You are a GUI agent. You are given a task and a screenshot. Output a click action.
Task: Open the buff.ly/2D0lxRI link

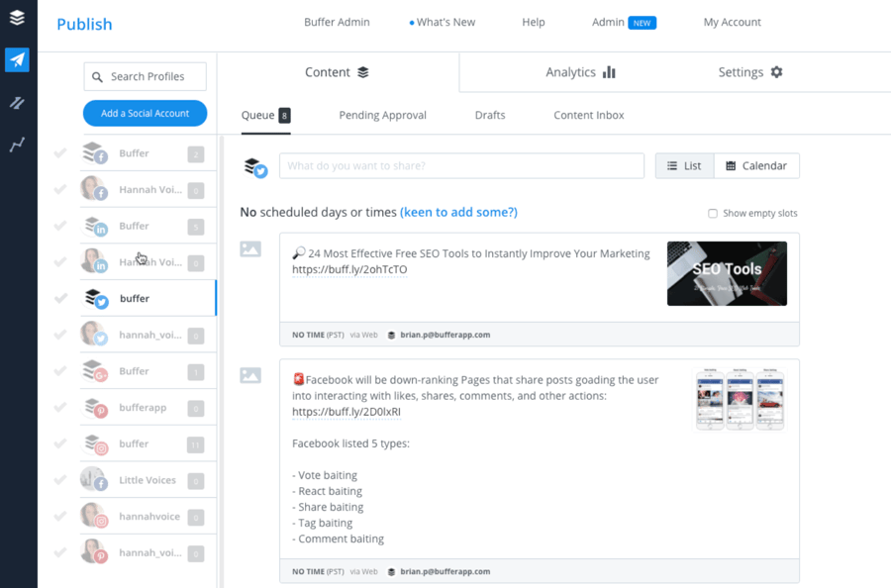click(346, 412)
